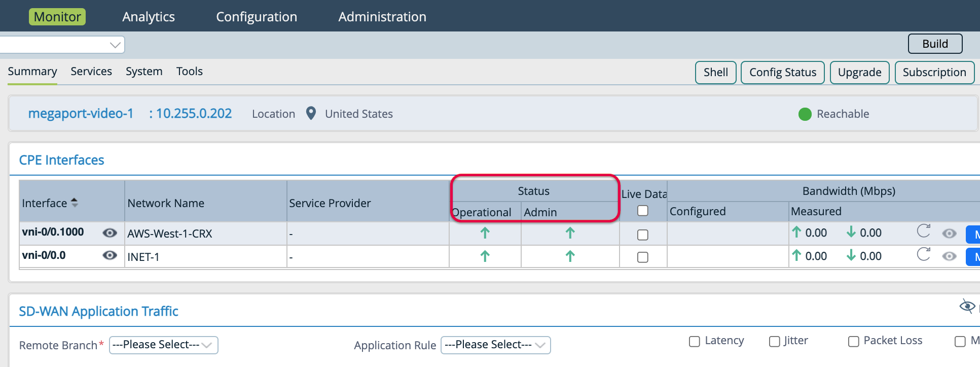Check Live Data box for vni-0/0.1000
This screenshot has height=367, width=980.
pos(642,235)
